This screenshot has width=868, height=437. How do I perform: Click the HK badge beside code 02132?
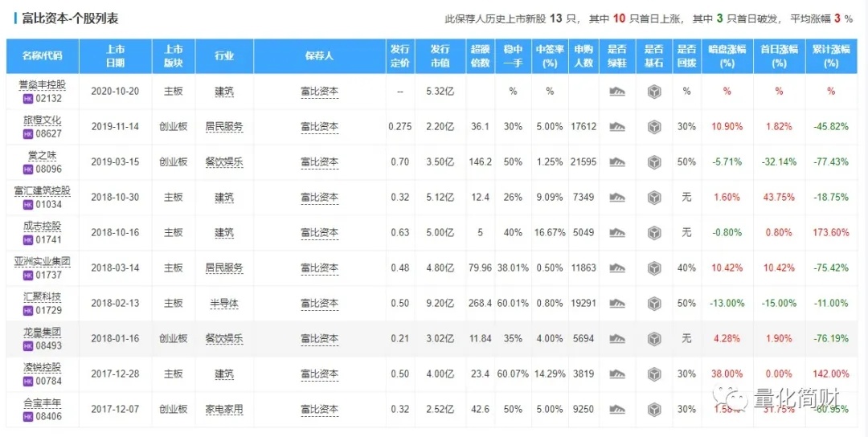point(29,99)
